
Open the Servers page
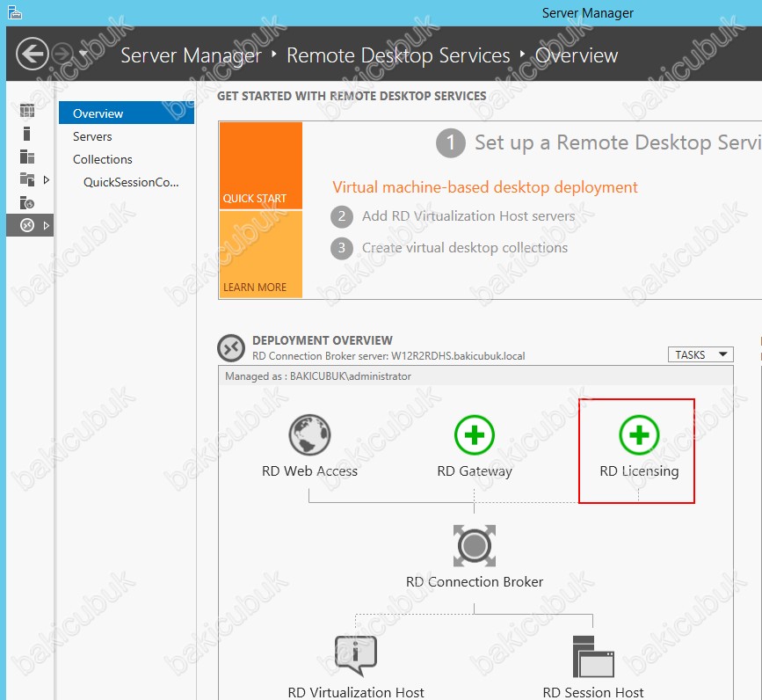(92, 136)
